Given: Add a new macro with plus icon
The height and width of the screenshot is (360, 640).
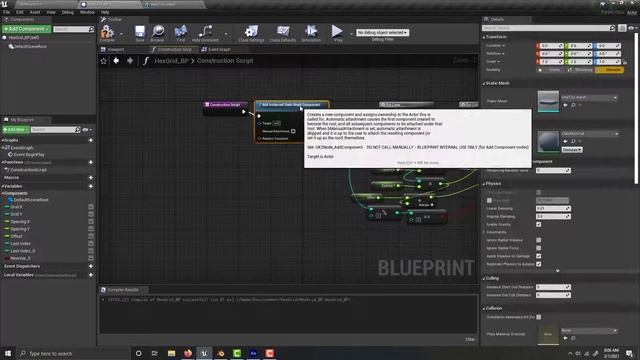Looking at the screenshot, I should [91, 178].
